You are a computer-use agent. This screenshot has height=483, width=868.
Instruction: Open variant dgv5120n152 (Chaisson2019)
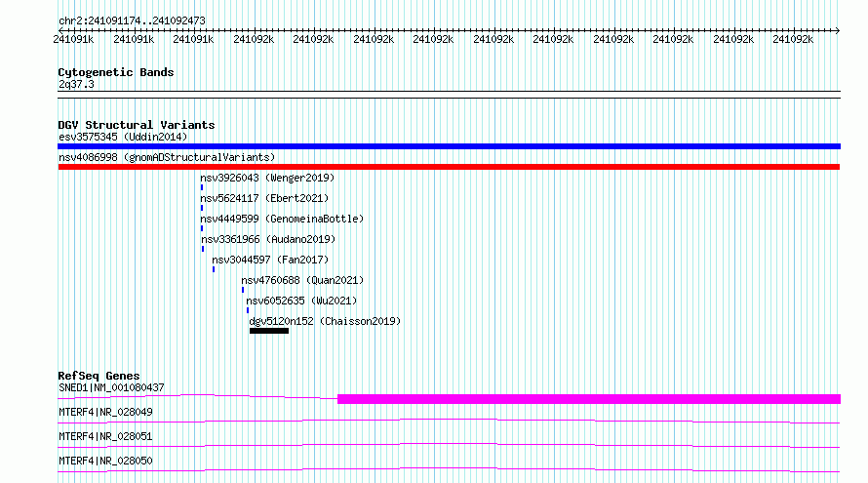[x=325, y=321]
